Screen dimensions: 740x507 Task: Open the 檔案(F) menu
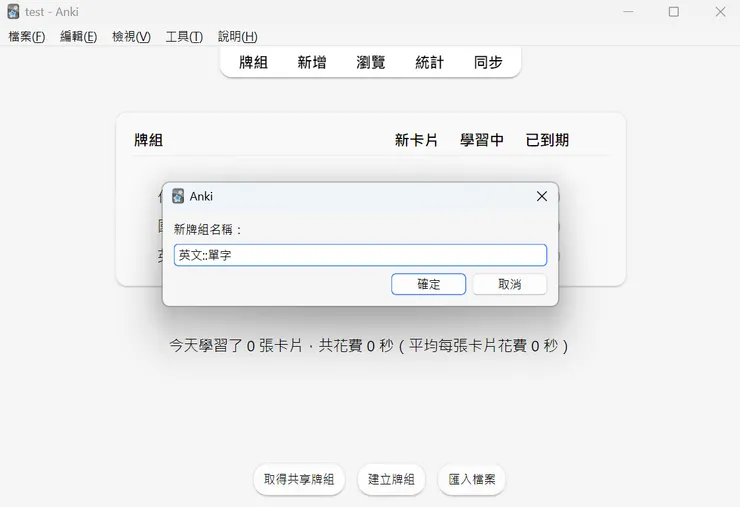pyautogui.click(x=27, y=36)
